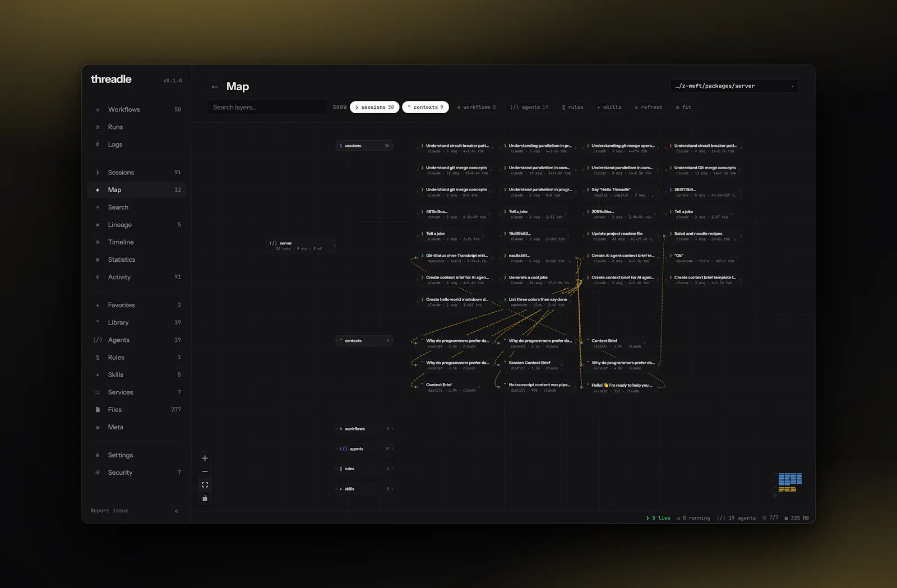The height and width of the screenshot is (588, 897).
Task: Expand the contexts group node on canvas
Action: pyautogui.click(x=364, y=341)
